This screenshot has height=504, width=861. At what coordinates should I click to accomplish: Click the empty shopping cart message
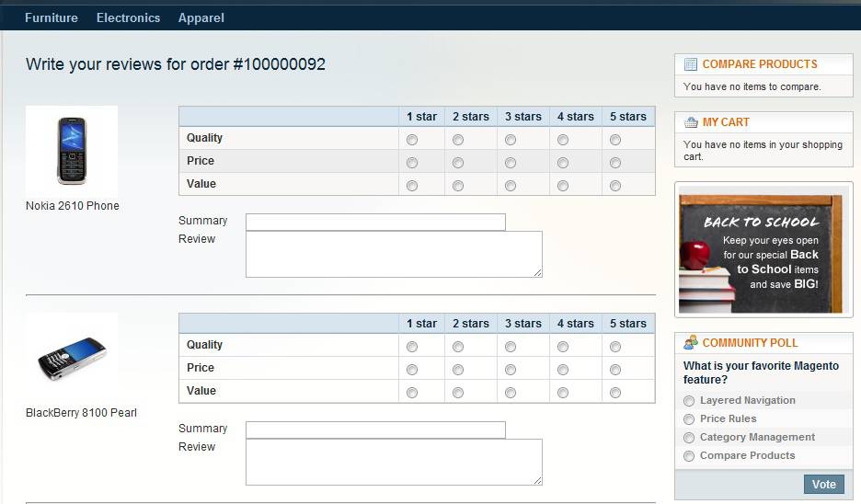pos(763,151)
